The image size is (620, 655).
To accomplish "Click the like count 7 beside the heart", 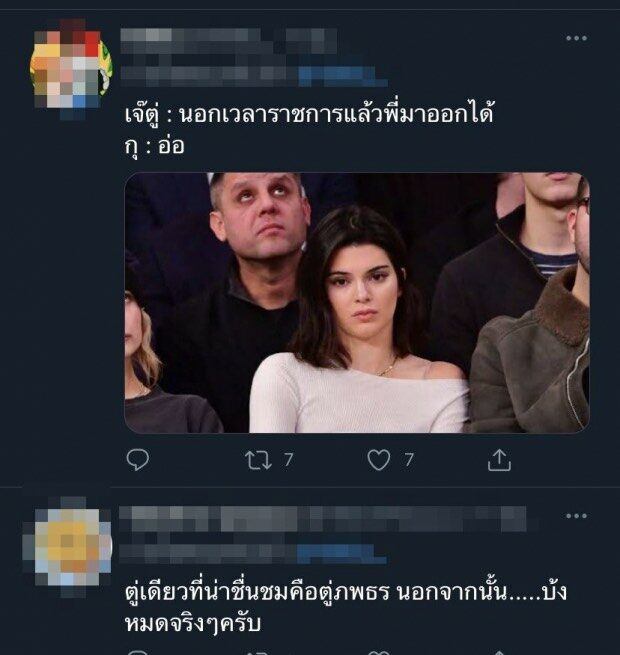I will (x=409, y=460).
